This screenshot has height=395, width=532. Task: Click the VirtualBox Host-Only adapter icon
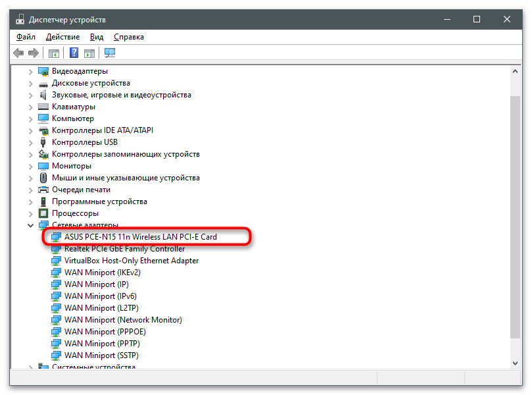click(56, 261)
